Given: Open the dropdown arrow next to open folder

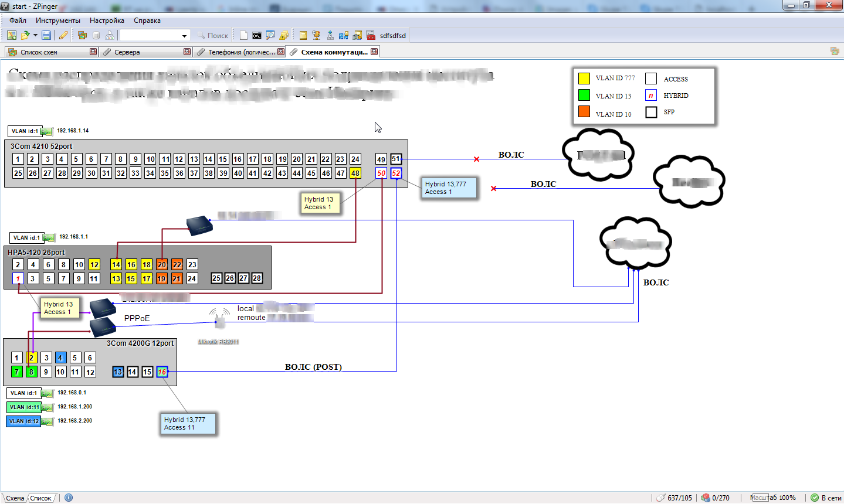Looking at the screenshot, I should pos(35,36).
